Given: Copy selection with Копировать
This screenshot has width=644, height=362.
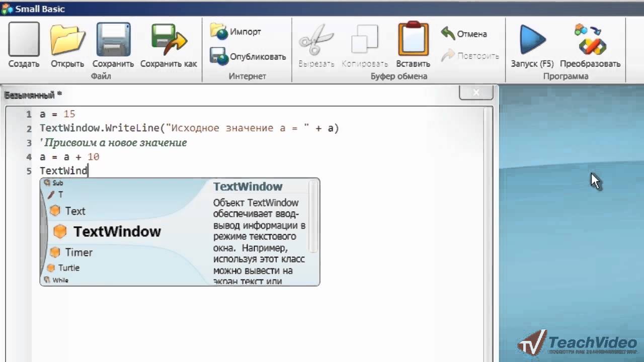Looking at the screenshot, I should (365, 45).
